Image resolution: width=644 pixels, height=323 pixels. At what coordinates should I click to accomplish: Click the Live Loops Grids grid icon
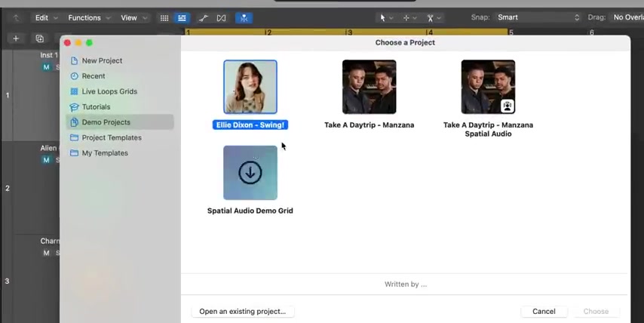pos(74,91)
